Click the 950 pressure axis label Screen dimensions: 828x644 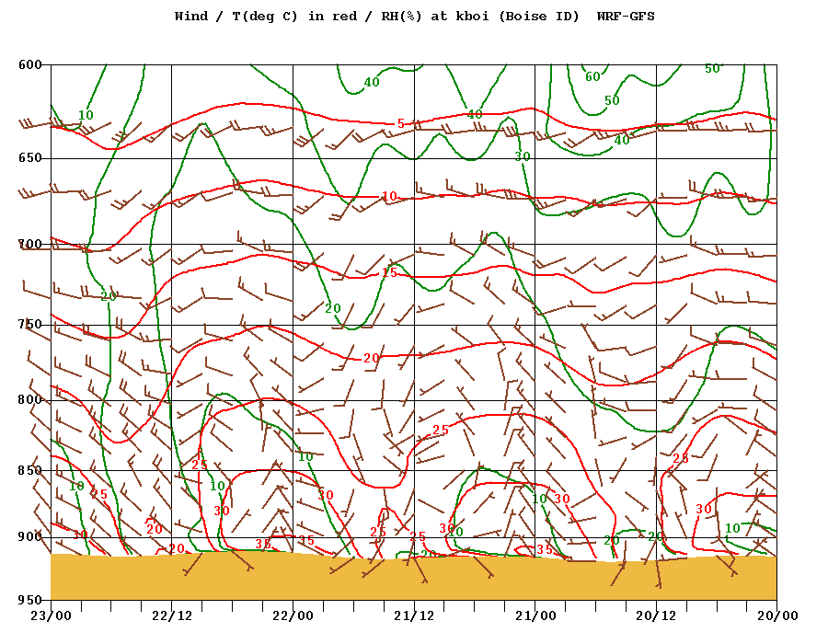click(x=30, y=600)
